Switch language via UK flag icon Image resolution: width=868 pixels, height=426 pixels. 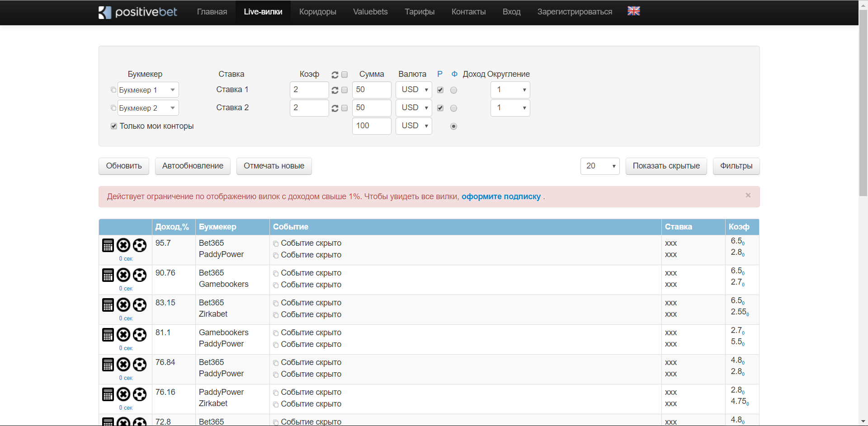click(x=634, y=11)
